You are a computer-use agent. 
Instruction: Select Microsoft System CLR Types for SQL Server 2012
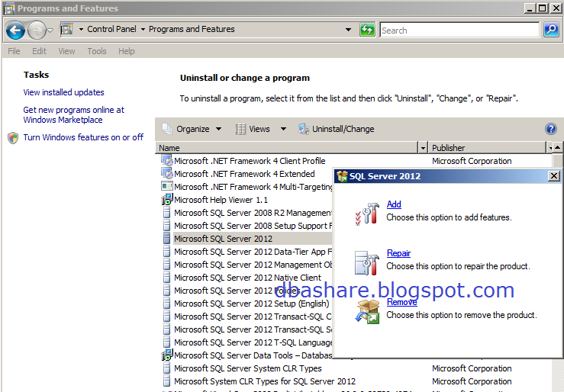click(265, 381)
